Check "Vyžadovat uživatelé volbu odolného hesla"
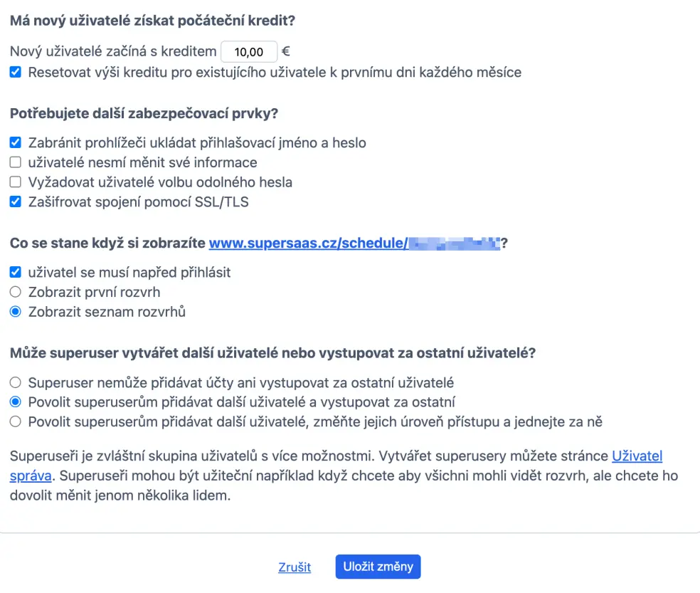Screen dimensions: 700x593 tap(15, 182)
